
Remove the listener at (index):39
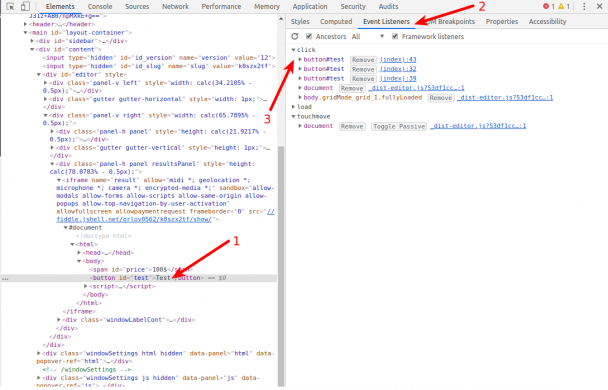(363, 79)
